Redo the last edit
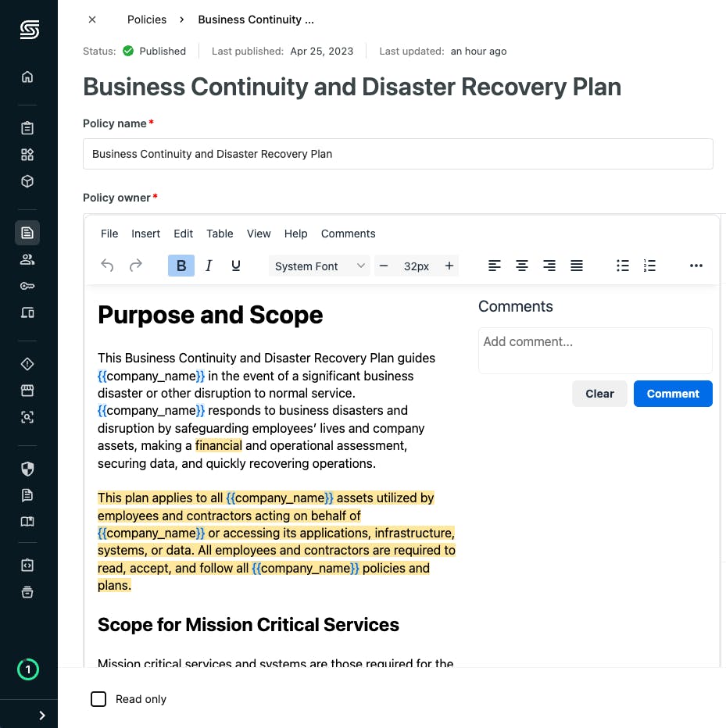Screen dimensions: 726x728 136,266
